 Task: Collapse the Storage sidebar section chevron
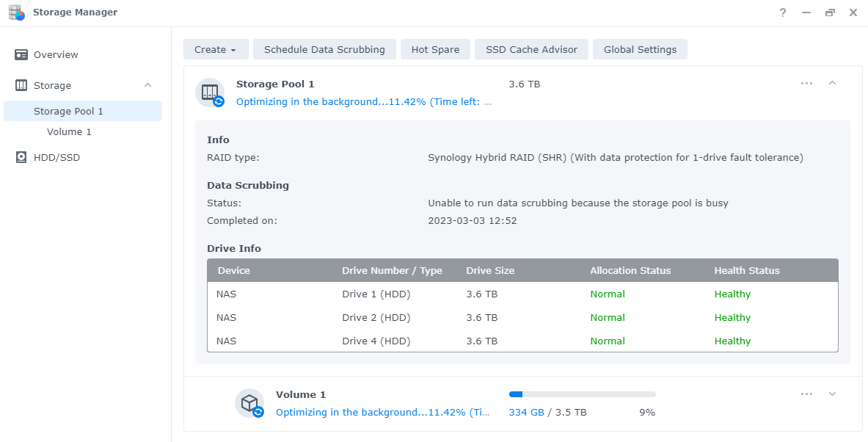(x=147, y=85)
